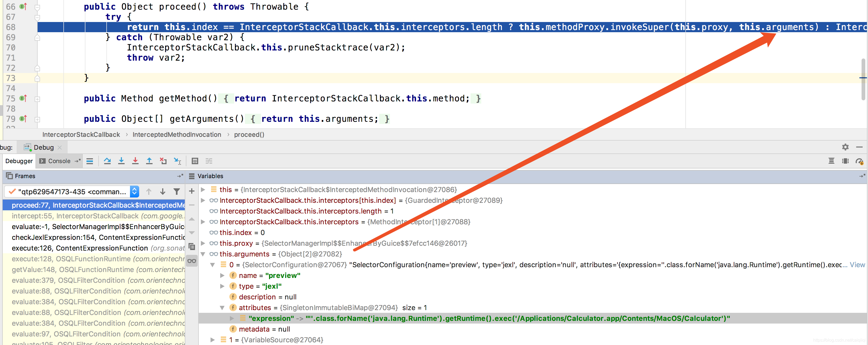Click the duplicate watch icon
868x345 pixels.
pos(192,247)
